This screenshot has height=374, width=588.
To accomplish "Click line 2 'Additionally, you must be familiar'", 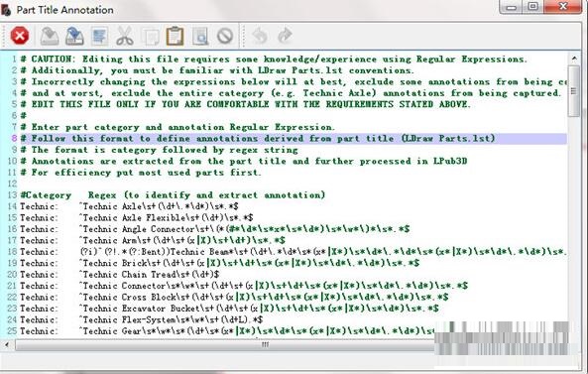I will click(x=217, y=70).
